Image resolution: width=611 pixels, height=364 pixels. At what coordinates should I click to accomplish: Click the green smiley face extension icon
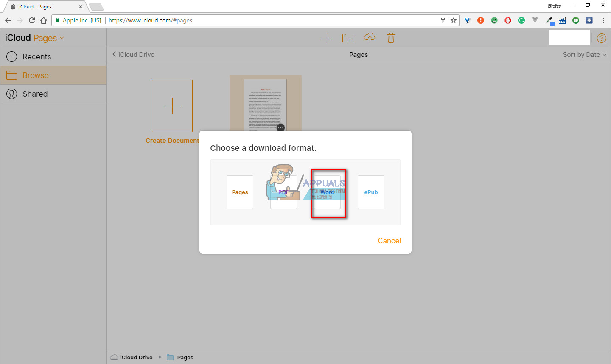tap(494, 20)
